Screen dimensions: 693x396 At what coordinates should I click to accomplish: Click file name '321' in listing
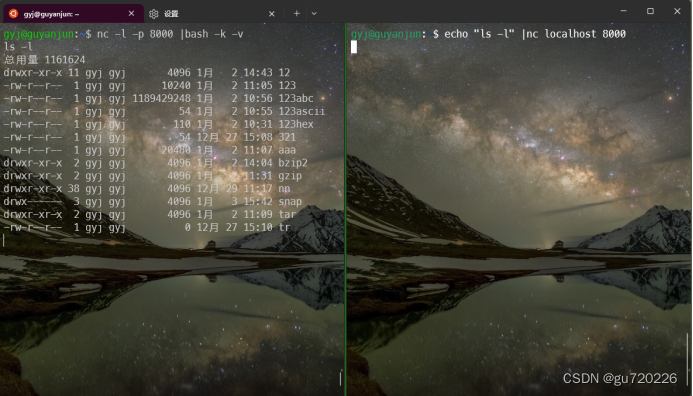pyautogui.click(x=287, y=137)
